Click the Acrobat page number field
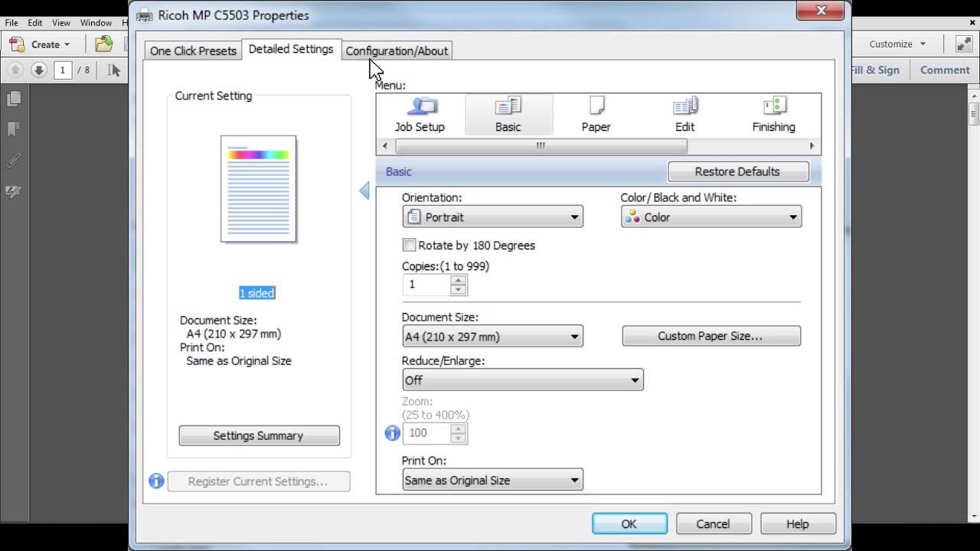 [x=62, y=70]
